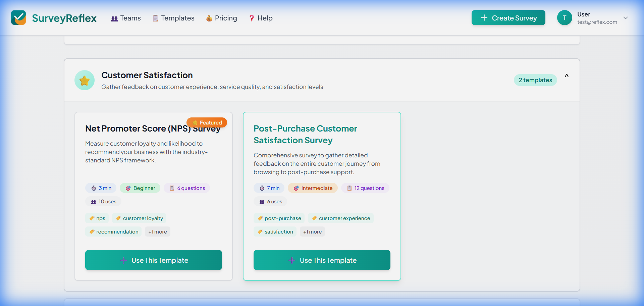Click the star icon beside Customer Satisfaction

pos(85,80)
